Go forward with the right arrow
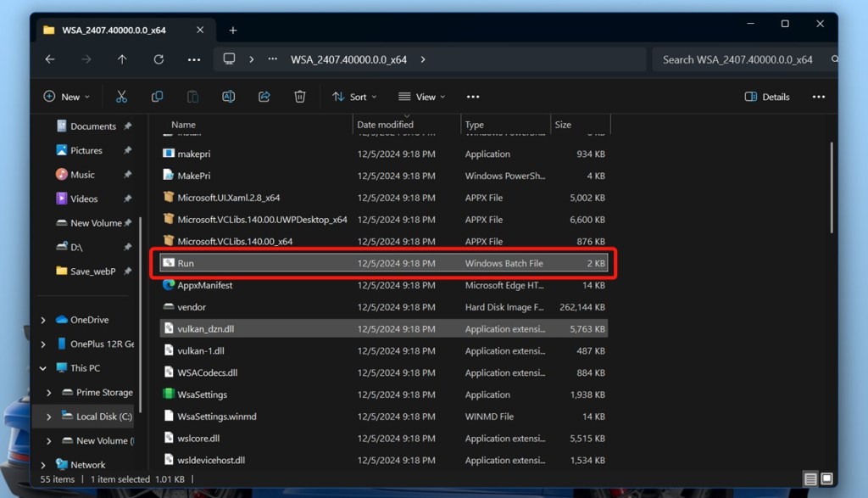This screenshot has height=498, width=868. click(86, 59)
